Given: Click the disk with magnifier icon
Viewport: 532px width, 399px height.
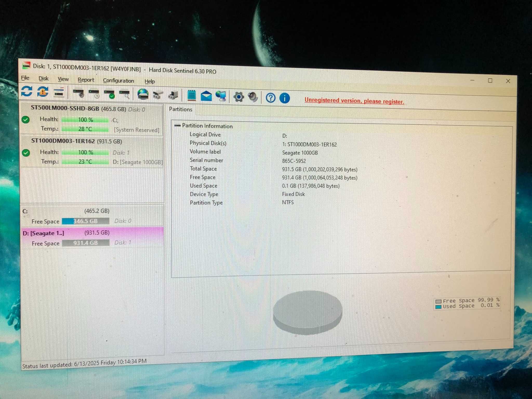Looking at the screenshot, I should [124, 95].
